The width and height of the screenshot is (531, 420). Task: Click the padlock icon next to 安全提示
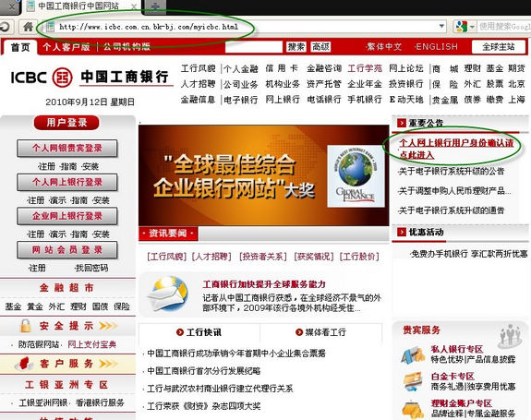pyautogui.click(x=25, y=326)
